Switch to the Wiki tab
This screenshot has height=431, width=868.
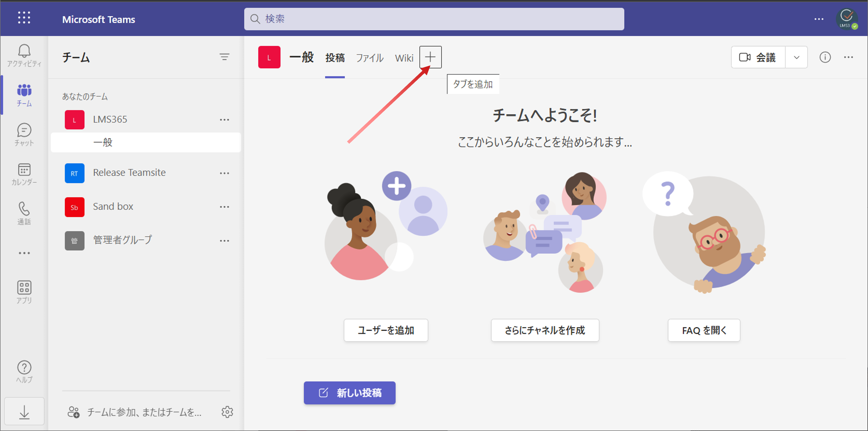click(x=404, y=58)
